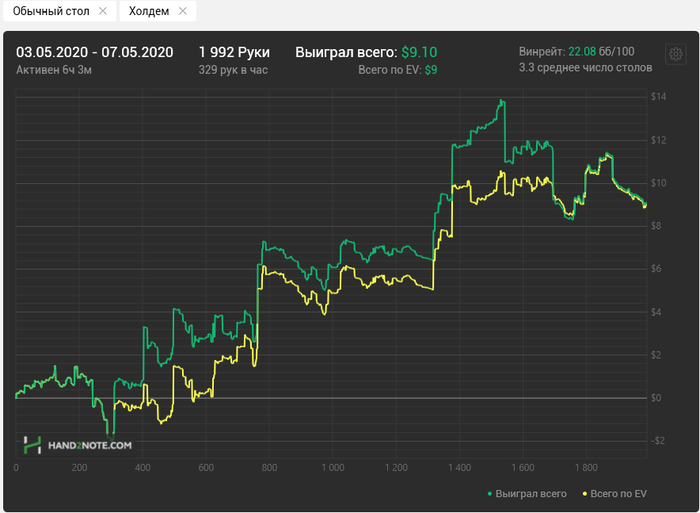Click the 600 x-axis label
The image size is (700, 513).
206,467
